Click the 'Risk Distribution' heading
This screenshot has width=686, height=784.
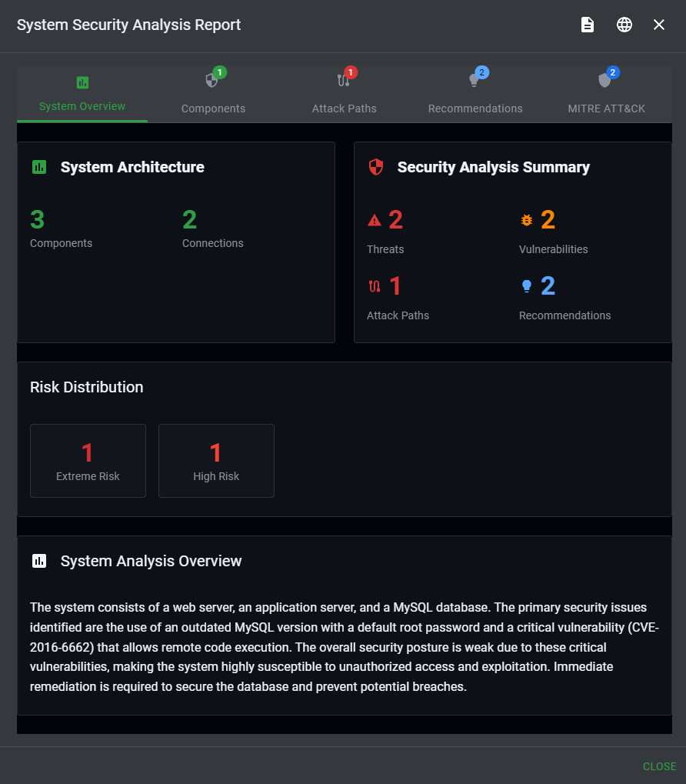point(86,387)
